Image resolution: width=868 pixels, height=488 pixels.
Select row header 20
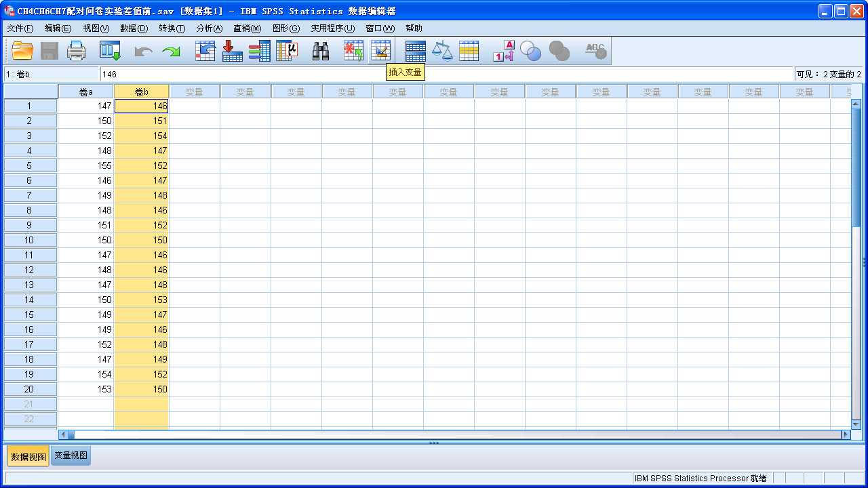tap(31, 389)
